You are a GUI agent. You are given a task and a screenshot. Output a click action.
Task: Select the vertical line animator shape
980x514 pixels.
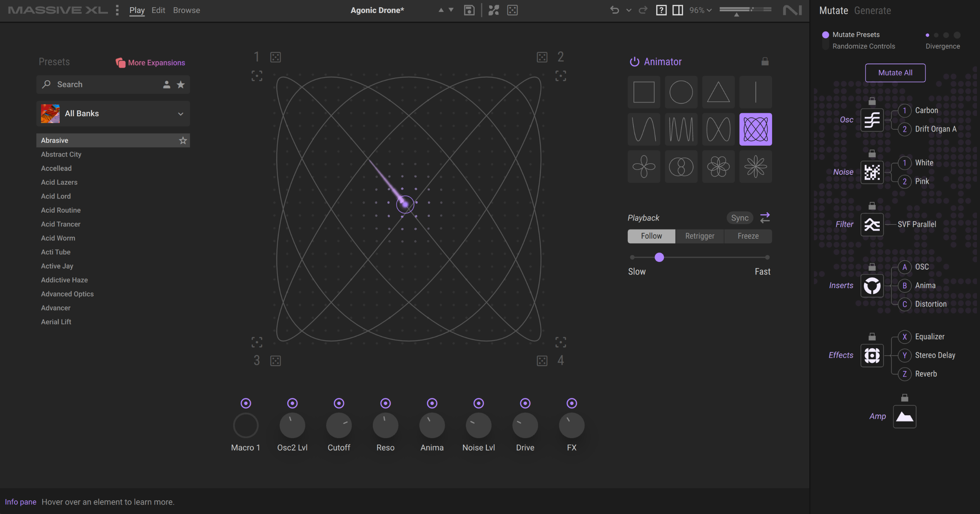tap(755, 92)
